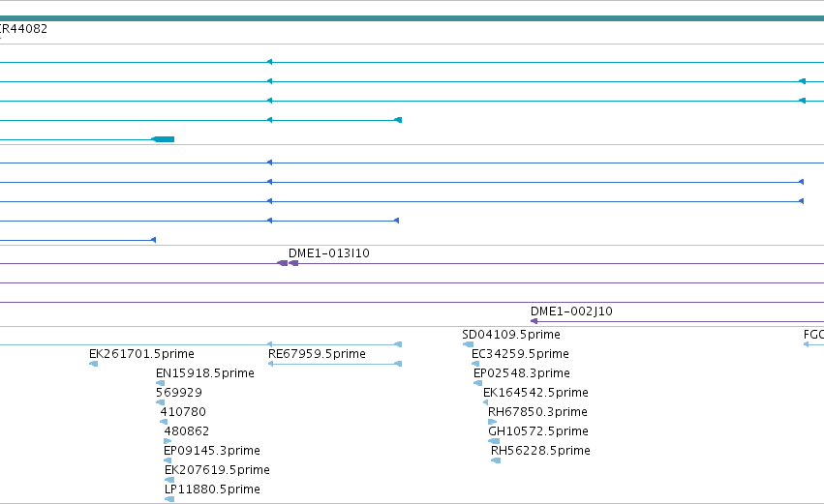The image size is (824, 504).
Task: Click the RH67850.3prime label
Action: 537,412
